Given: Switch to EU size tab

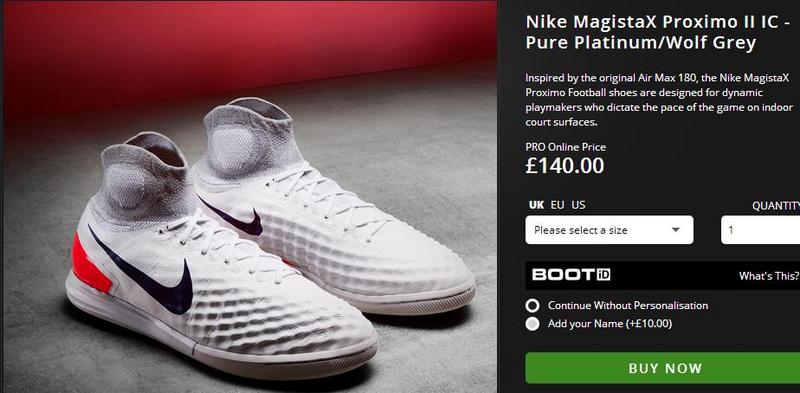Looking at the screenshot, I should 558,205.
